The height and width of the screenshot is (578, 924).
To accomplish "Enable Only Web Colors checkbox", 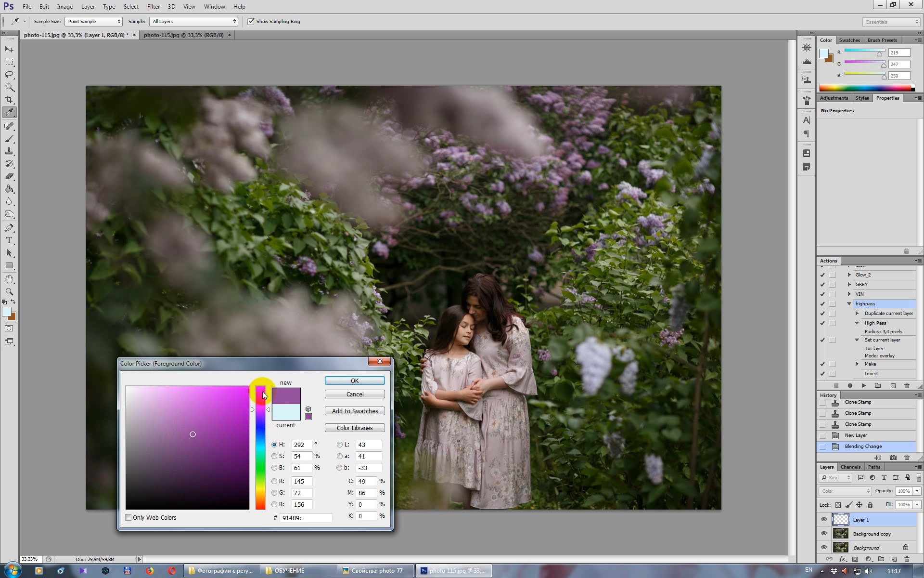I will (x=128, y=518).
